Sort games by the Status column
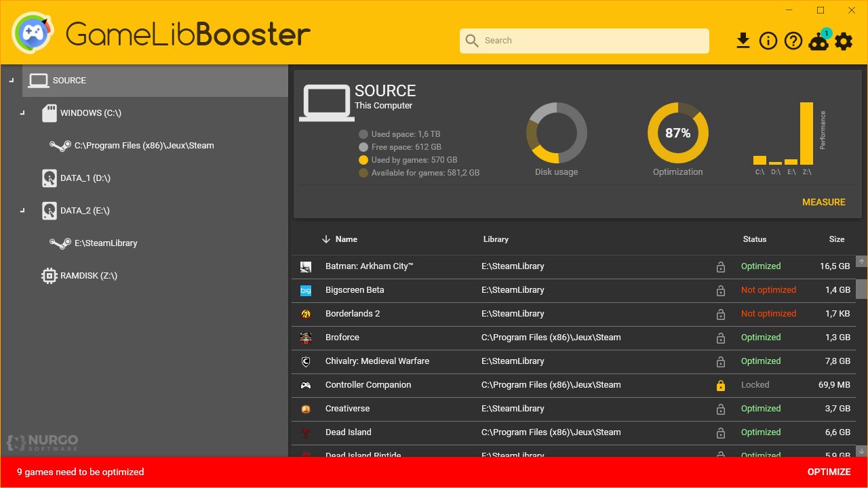This screenshot has height=488, width=868. click(755, 239)
